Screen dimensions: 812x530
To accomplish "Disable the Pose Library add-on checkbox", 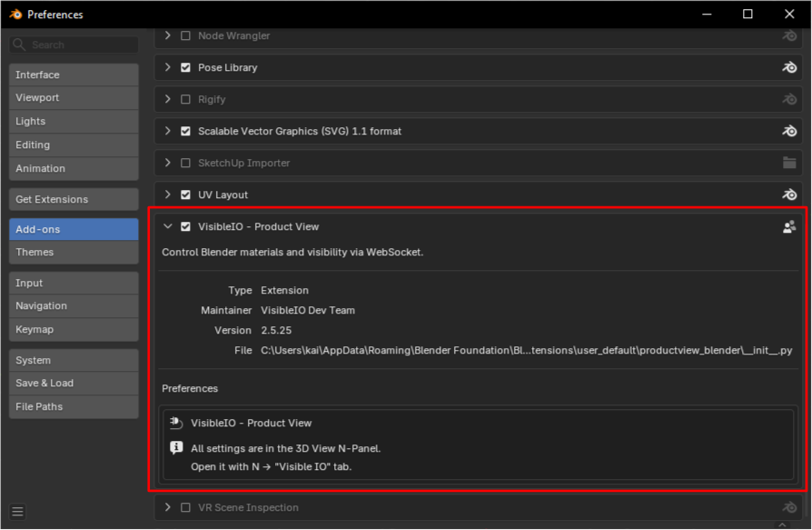I will [x=185, y=67].
